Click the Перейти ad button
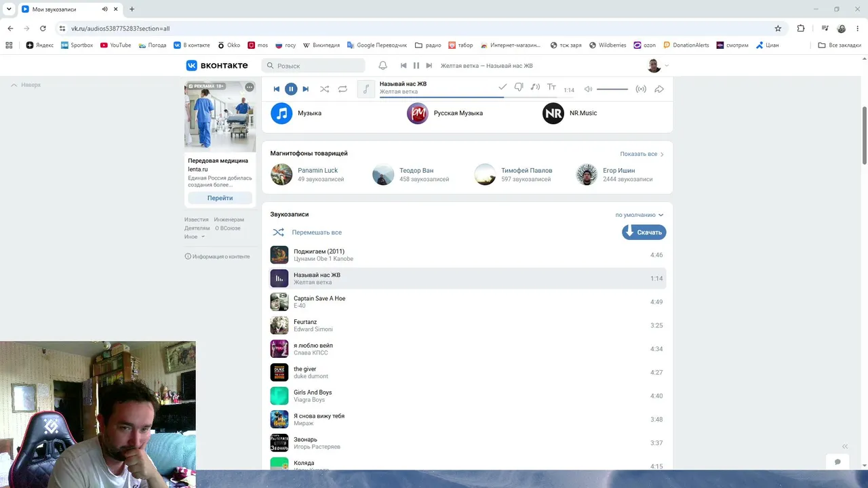 (220, 198)
